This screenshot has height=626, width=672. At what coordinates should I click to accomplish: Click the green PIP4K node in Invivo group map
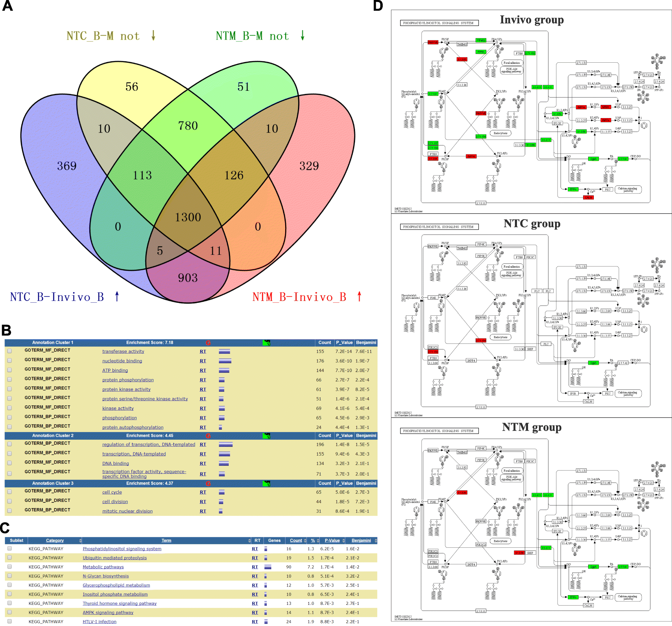[x=481, y=41]
